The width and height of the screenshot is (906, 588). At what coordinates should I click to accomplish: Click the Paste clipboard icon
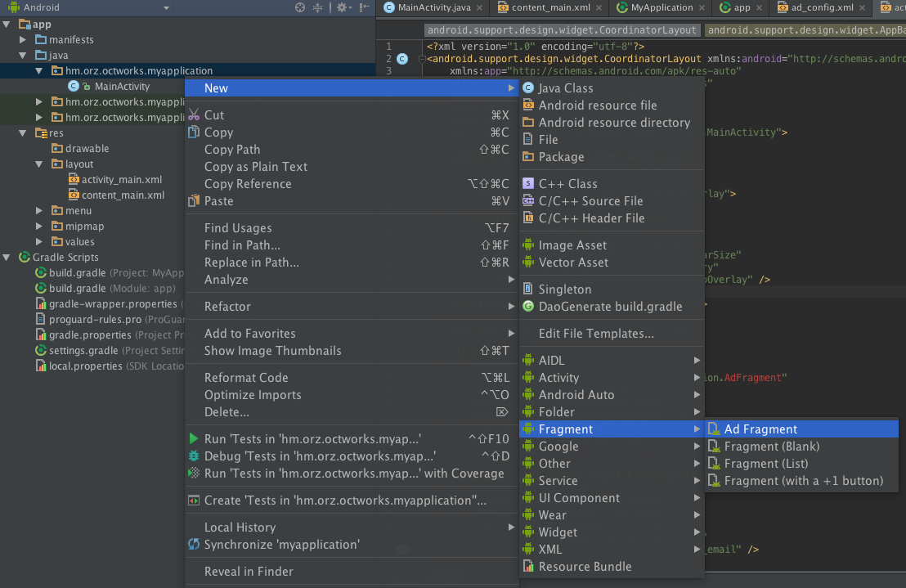[194, 201]
